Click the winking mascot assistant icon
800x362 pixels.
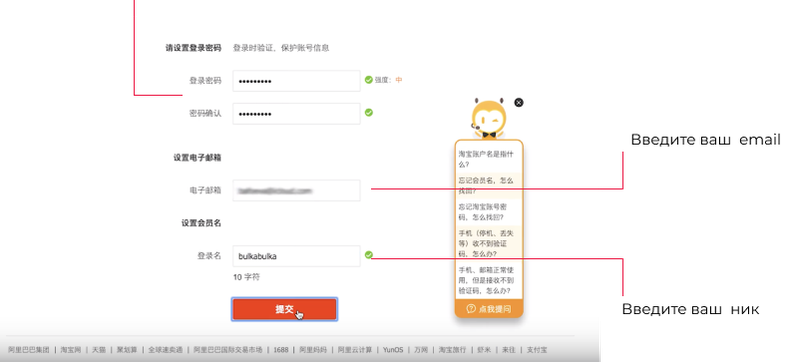[489, 119]
